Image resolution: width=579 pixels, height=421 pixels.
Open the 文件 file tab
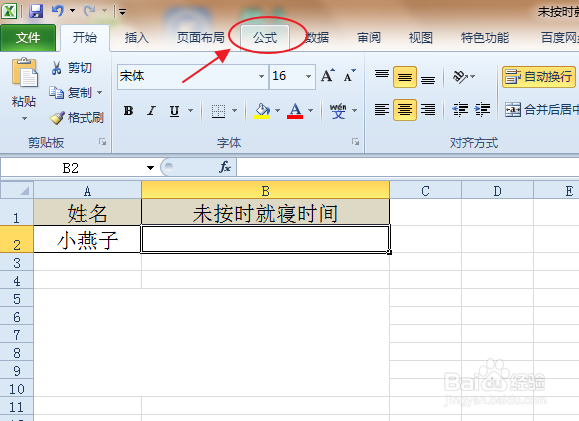[28, 38]
